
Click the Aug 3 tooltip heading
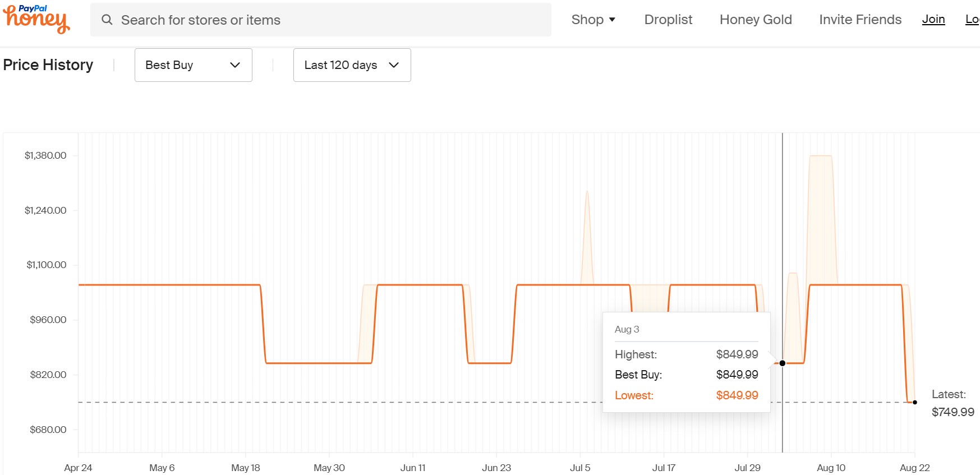coord(627,329)
